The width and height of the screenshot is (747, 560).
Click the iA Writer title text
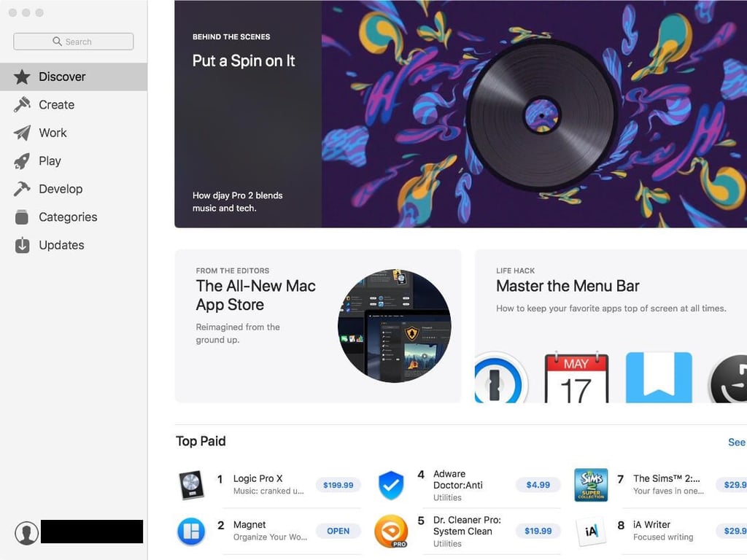pos(651,525)
